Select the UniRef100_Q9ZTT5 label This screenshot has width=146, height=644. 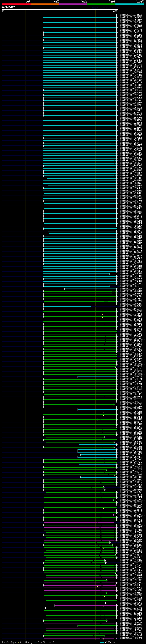(x=131, y=216)
